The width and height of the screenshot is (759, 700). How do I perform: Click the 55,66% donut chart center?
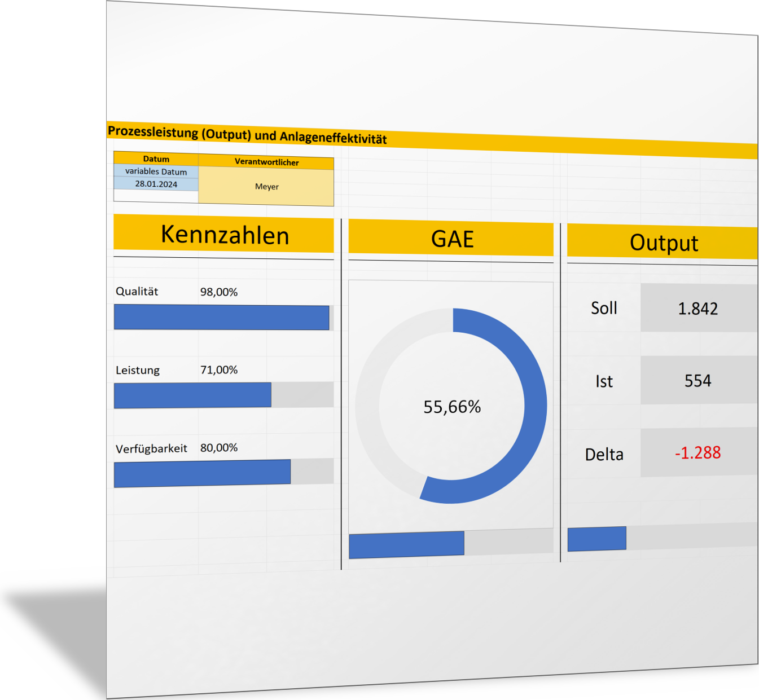pos(452,407)
